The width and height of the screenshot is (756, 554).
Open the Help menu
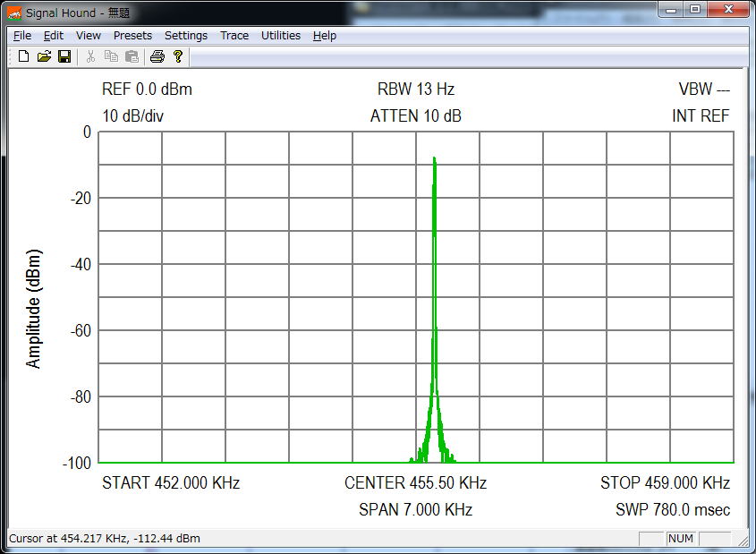[325, 36]
